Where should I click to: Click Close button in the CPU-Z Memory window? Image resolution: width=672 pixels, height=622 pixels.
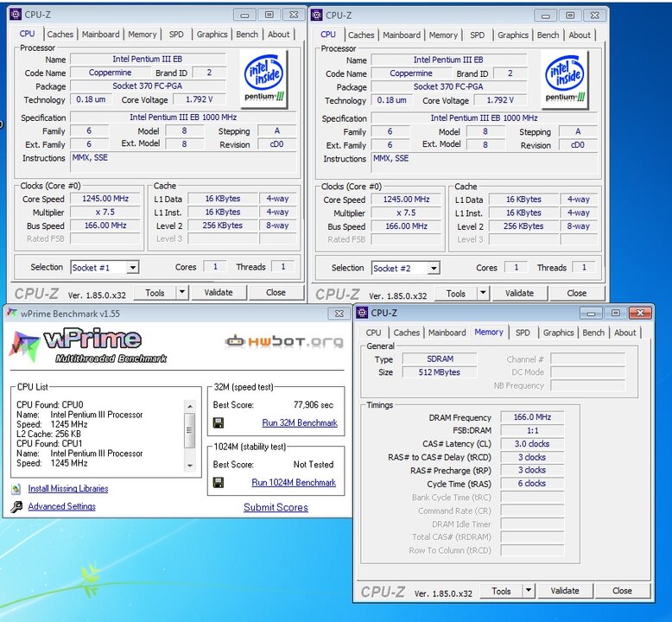[x=622, y=591]
